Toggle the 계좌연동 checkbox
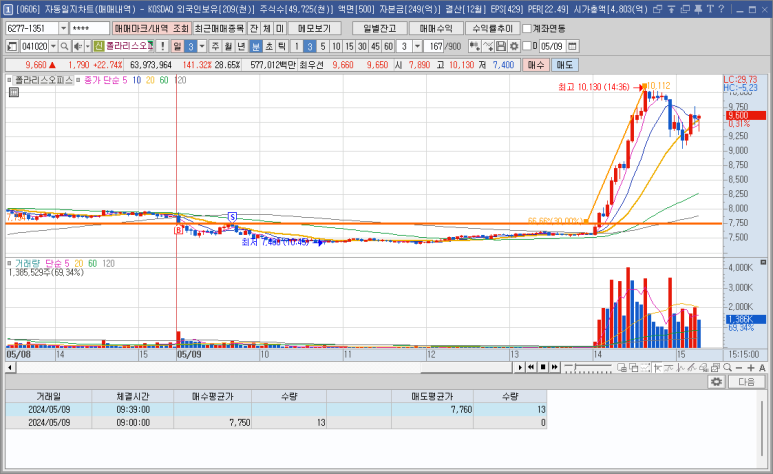Image resolution: width=773 pixels, height=474 pixels. [x=527, y=29]
